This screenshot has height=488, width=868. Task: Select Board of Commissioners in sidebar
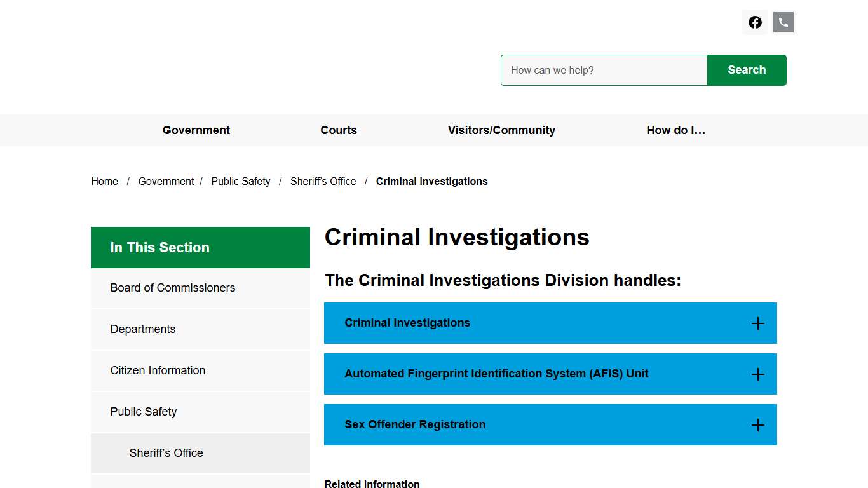(173, 288)
